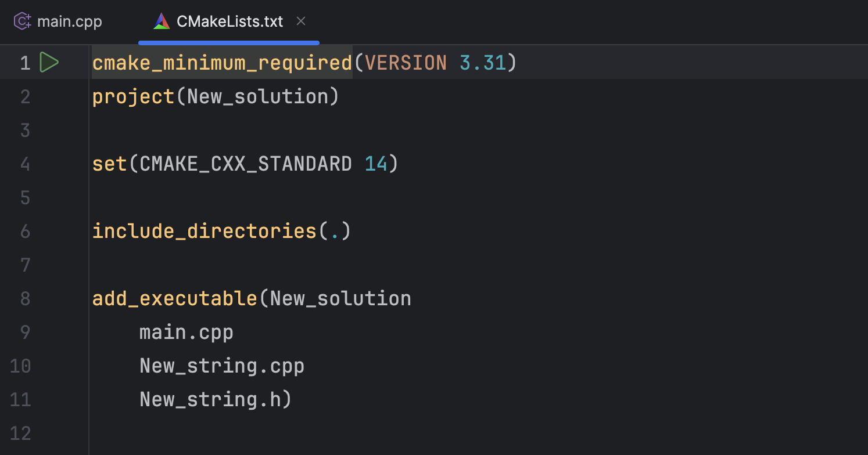The width and height of the screenshot is (868, 455).
Task: Click the New_string.cpp entry on line 10
Action: click(221, 366)
